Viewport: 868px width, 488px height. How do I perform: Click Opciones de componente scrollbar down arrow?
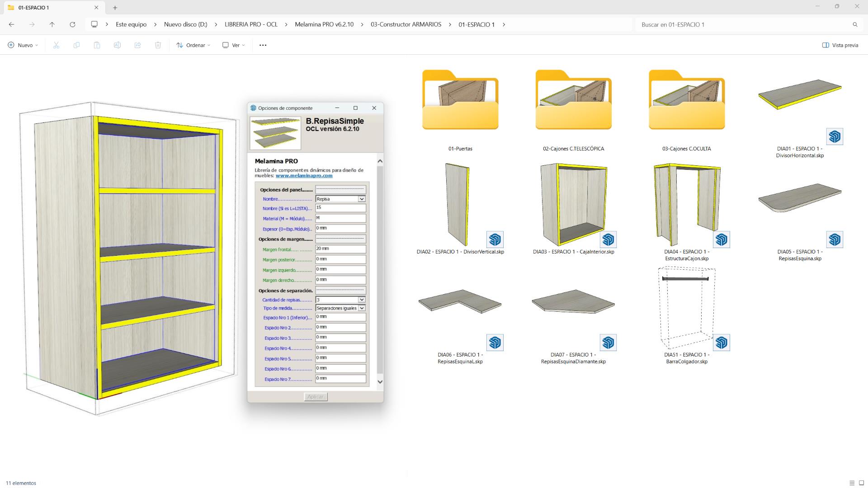click(380, 382)
